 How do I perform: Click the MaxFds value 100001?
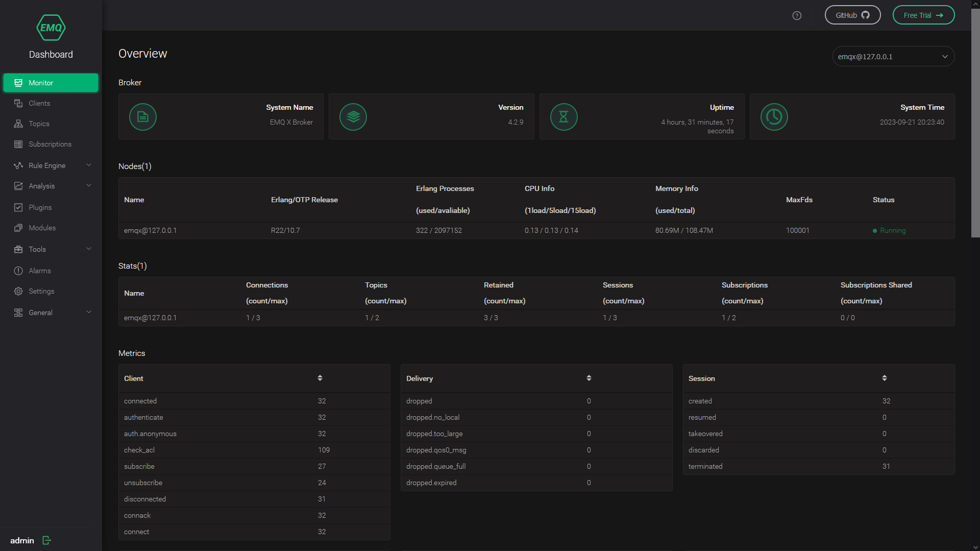tap(798, 230)
